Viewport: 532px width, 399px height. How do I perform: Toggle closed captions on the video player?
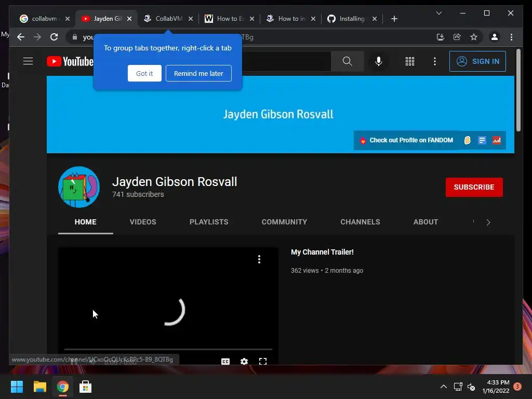(225, 362)
